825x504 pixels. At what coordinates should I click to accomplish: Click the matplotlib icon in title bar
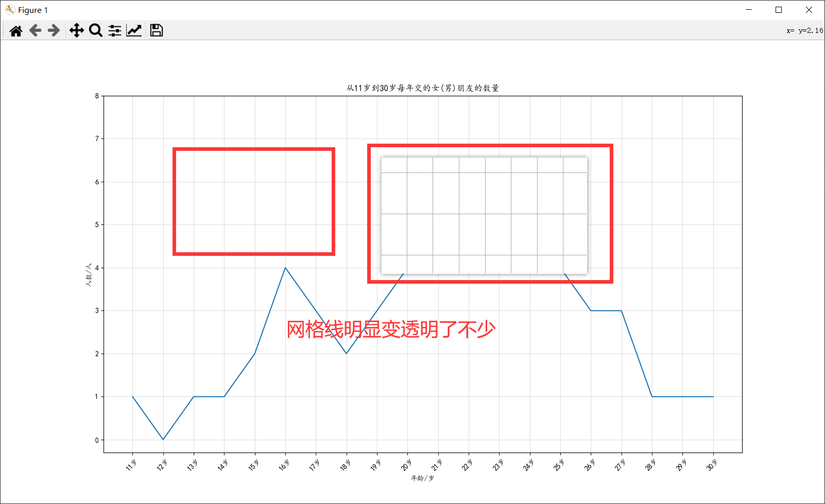pos(10,10)
